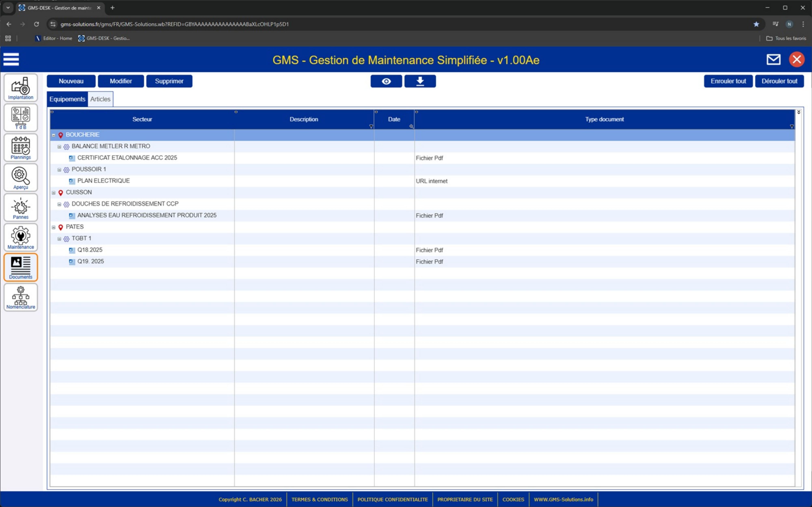Open the Type document column filter
812x507 pixels.
click(x=791, y=126)
